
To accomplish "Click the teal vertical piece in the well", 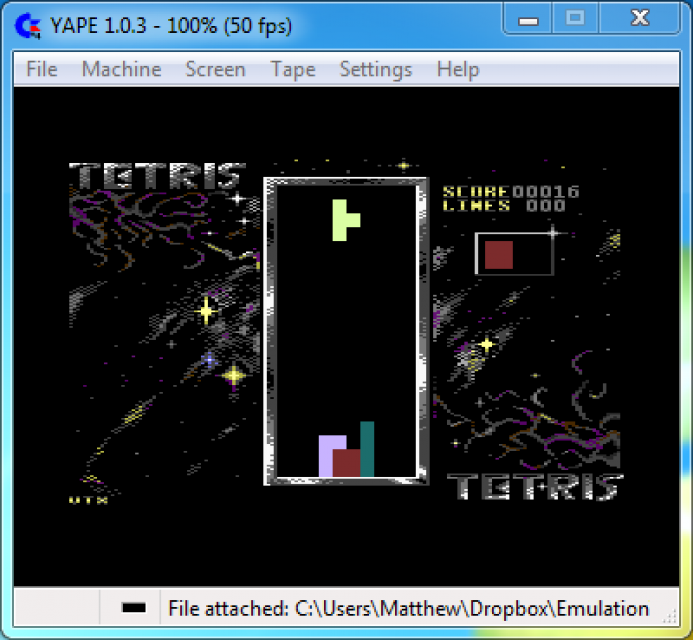I will click(x=367, y=449).
